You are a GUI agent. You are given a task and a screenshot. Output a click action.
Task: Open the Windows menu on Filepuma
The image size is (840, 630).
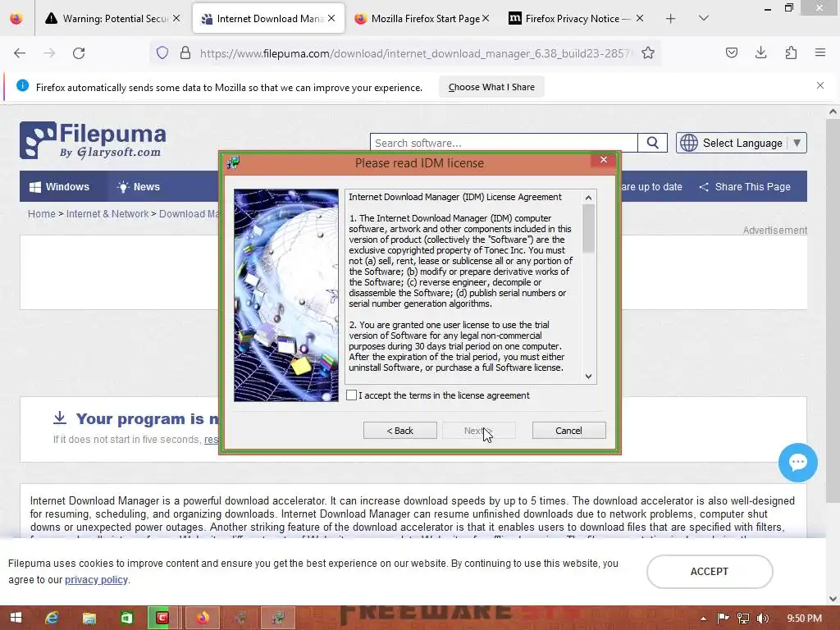[x=59, y=187]
